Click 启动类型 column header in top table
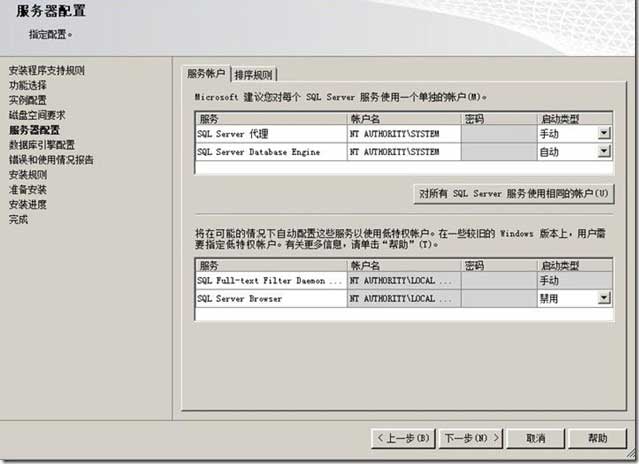 (575, 119)
